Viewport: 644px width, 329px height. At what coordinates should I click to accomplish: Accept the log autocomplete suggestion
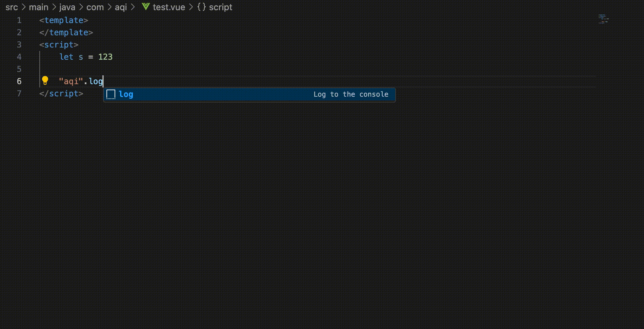point(126,94)
